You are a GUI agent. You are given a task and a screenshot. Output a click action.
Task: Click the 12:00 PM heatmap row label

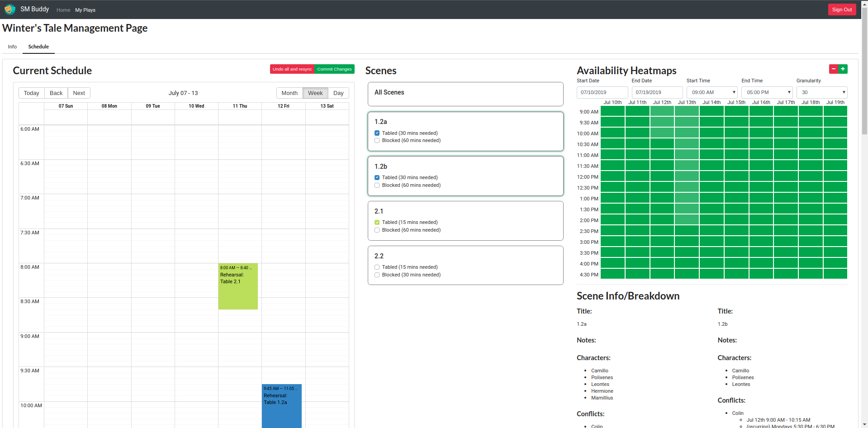[588, 177]
